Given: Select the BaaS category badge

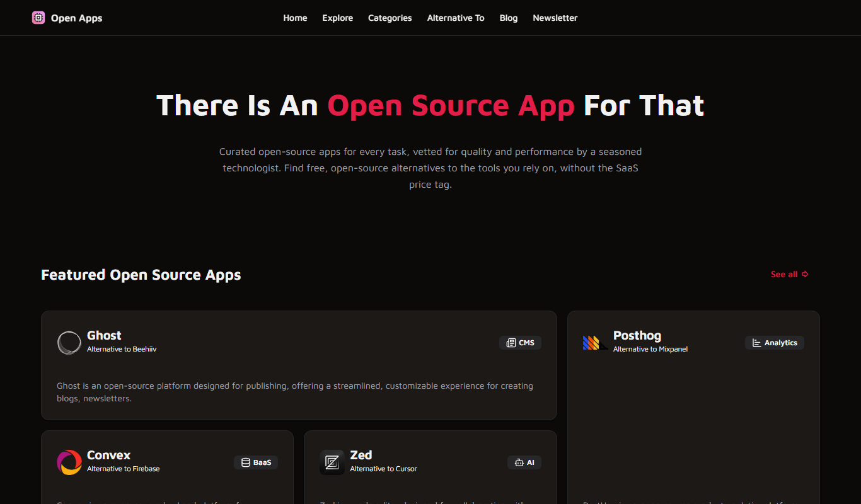Looking at the screenshot, I should [x=256, y=462].
